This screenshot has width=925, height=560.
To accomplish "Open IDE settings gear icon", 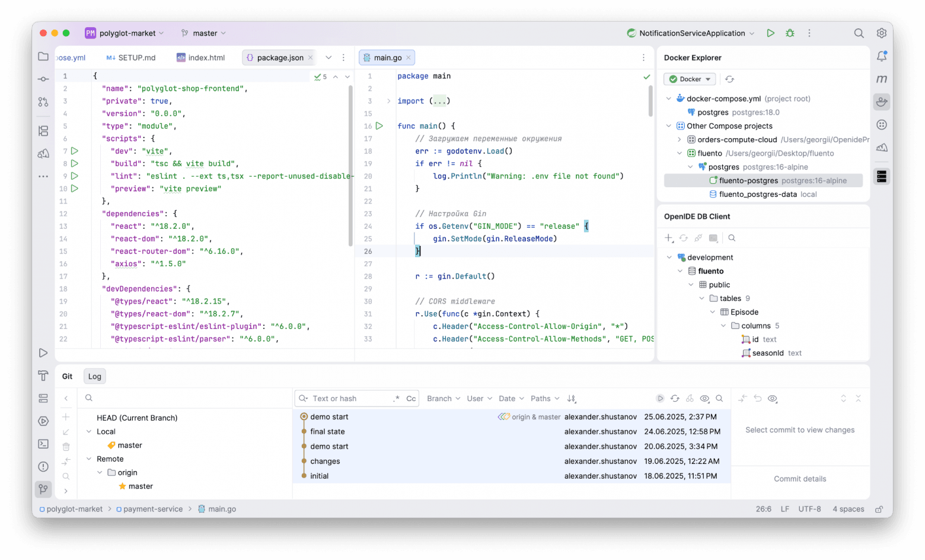I will (x=882, y=33).
